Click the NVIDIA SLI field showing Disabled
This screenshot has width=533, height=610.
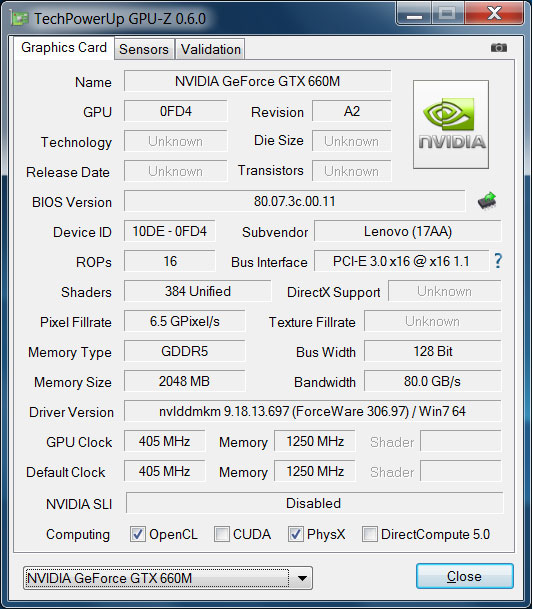point(314,503)
